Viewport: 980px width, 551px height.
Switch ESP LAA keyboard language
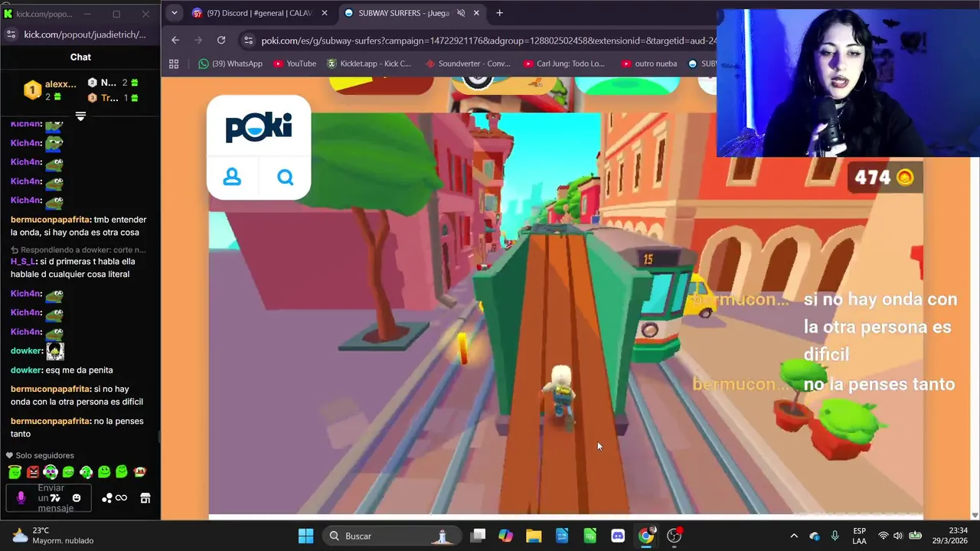tap(860, 536)
